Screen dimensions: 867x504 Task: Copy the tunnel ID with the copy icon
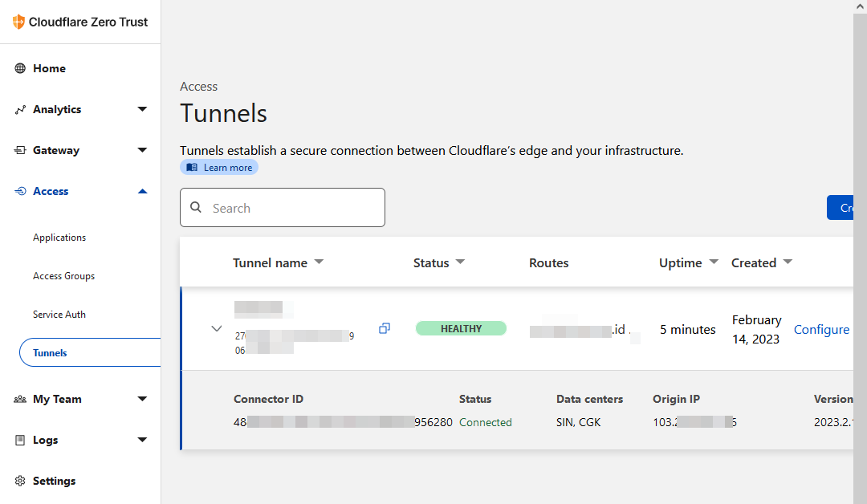[385, 328]
